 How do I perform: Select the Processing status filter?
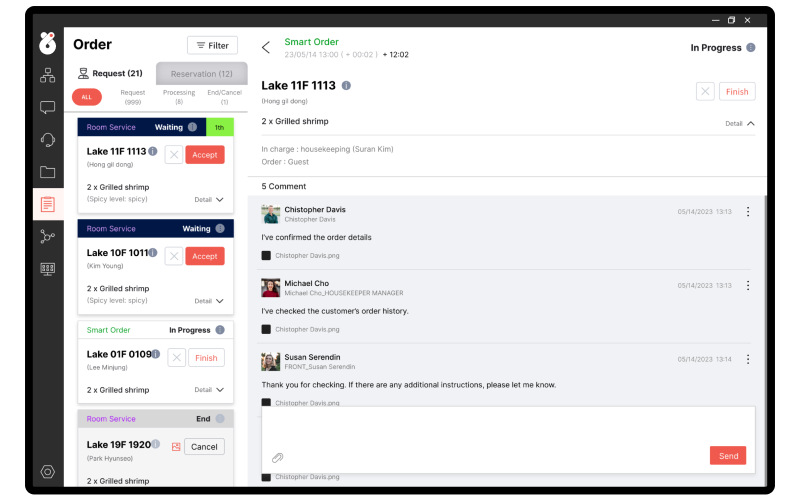click(179, 97)
